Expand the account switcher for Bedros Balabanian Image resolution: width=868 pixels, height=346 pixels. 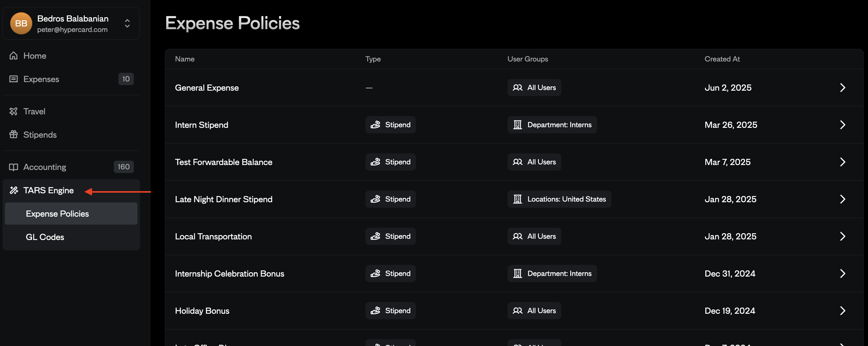point(127,23)
